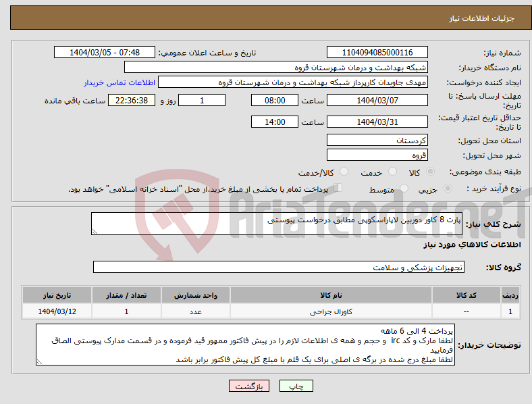Select the متوسط purchase type radio
532x404 pixels.
coord(404,188)
